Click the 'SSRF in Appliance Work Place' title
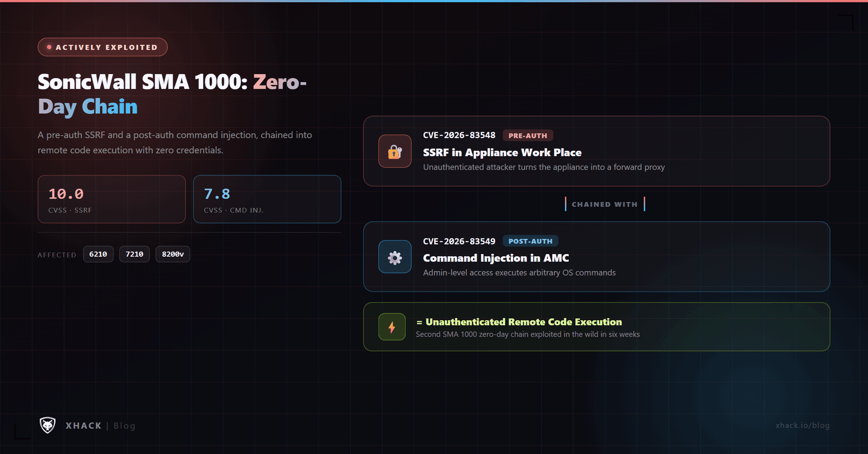The width and height of the screenshot is (868, 454). point(502,152)
